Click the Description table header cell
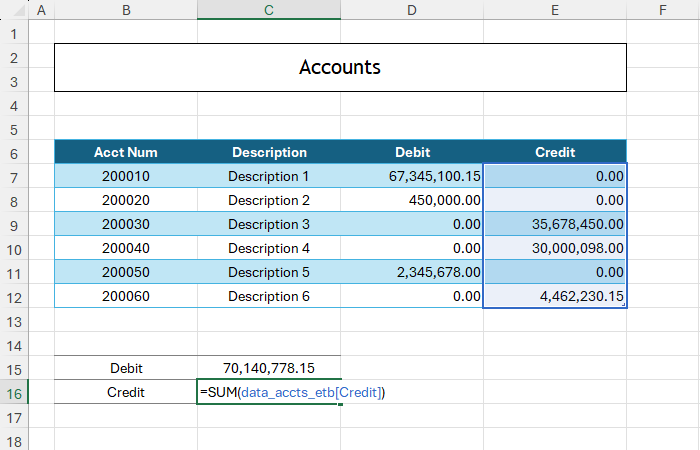 click(269, 153)
